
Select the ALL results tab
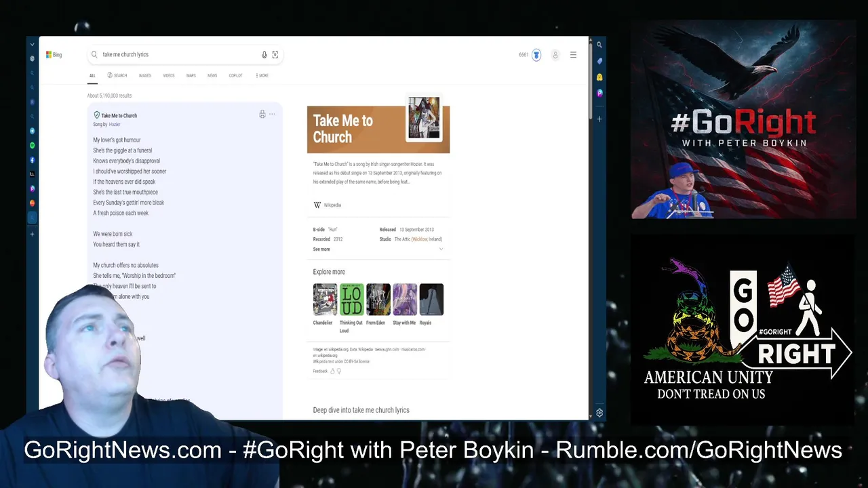[x=92, y=75]
